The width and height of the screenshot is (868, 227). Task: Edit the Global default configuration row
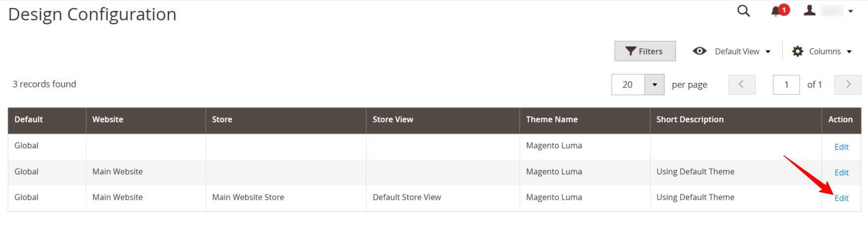(x=841, y=147)
